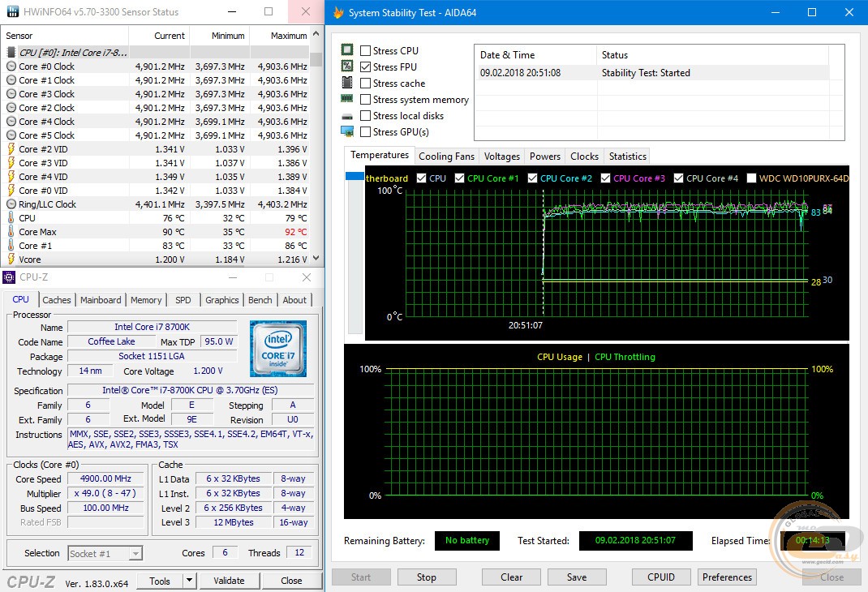Image resolution: width=868 pixels, height=592 pixels.
Task: Open the CPU-Z SPD tab
Action: click(183, 300)
